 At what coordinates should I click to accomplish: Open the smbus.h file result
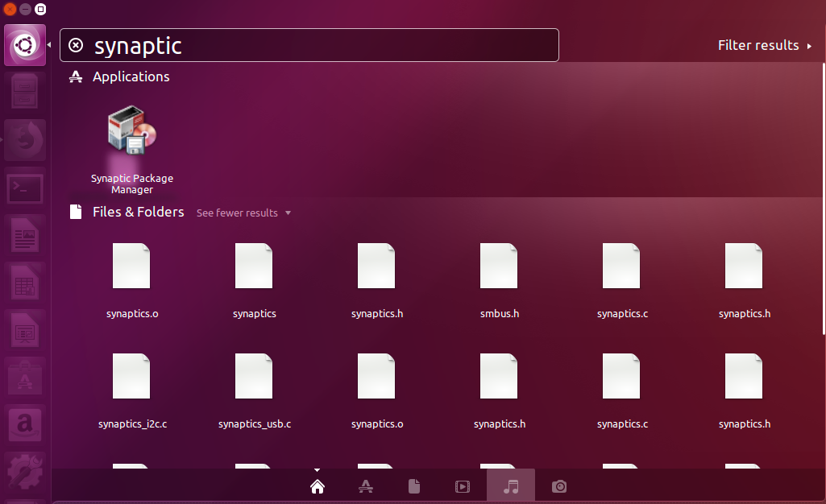coord(500,281)
